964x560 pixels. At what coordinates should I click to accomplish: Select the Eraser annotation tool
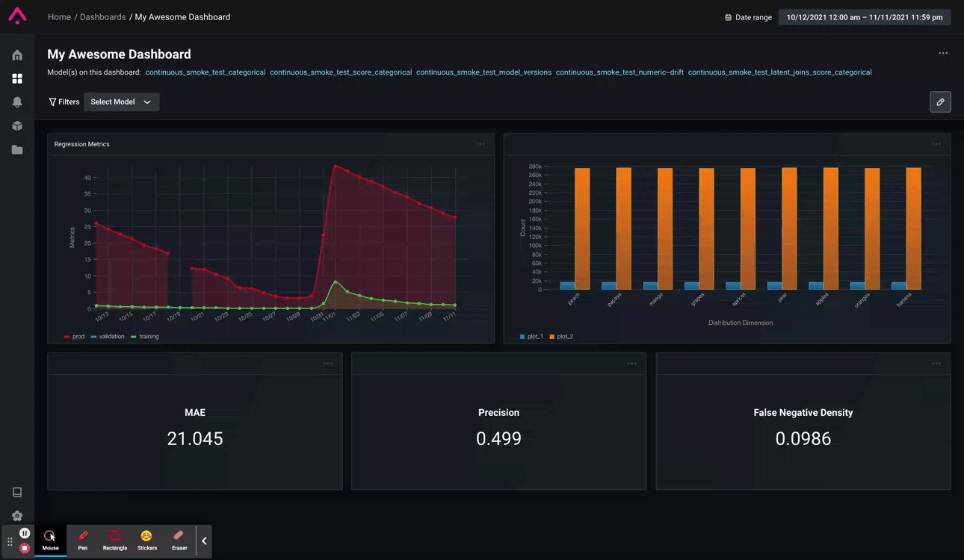pos(179,540)
